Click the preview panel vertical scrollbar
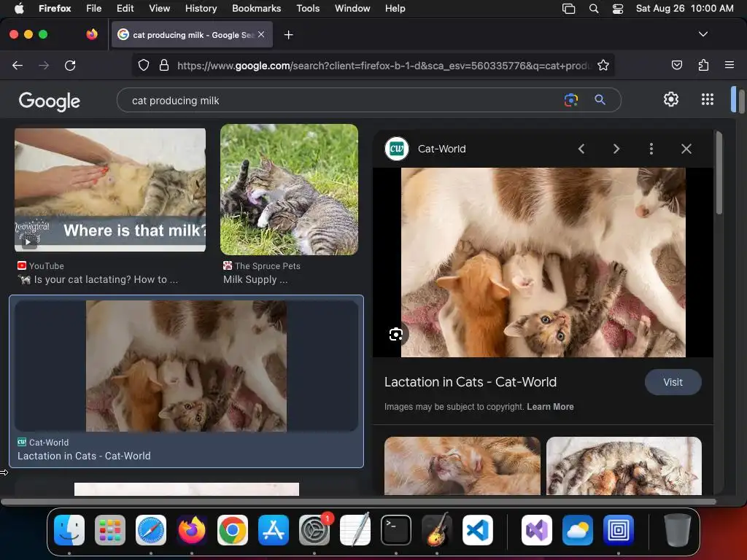This screenshot has height=560, width=747. click(x=719, y=174)
